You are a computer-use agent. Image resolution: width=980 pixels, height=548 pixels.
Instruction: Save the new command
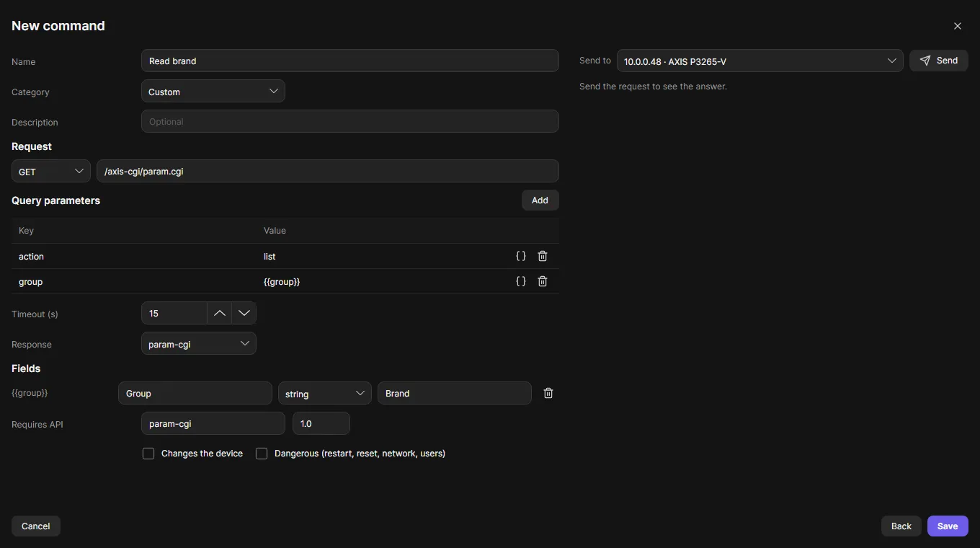tap(948, 526)
